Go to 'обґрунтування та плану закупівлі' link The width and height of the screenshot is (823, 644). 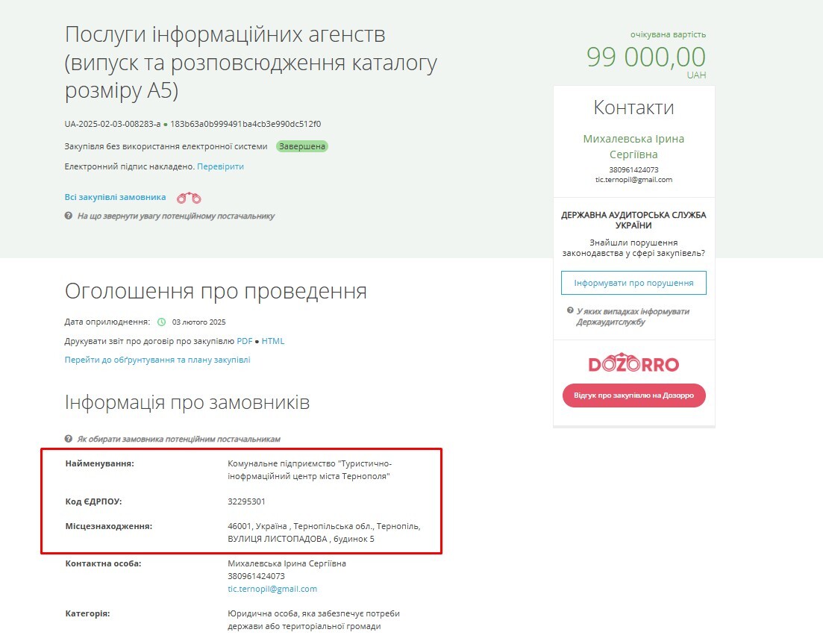coord(157,360)
